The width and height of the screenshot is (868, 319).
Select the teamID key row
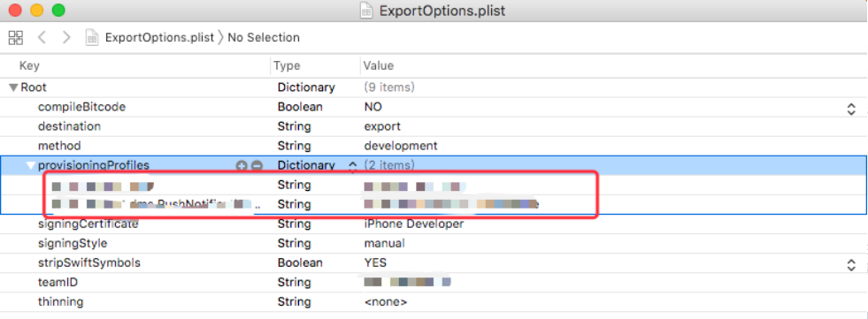point(434,283)
